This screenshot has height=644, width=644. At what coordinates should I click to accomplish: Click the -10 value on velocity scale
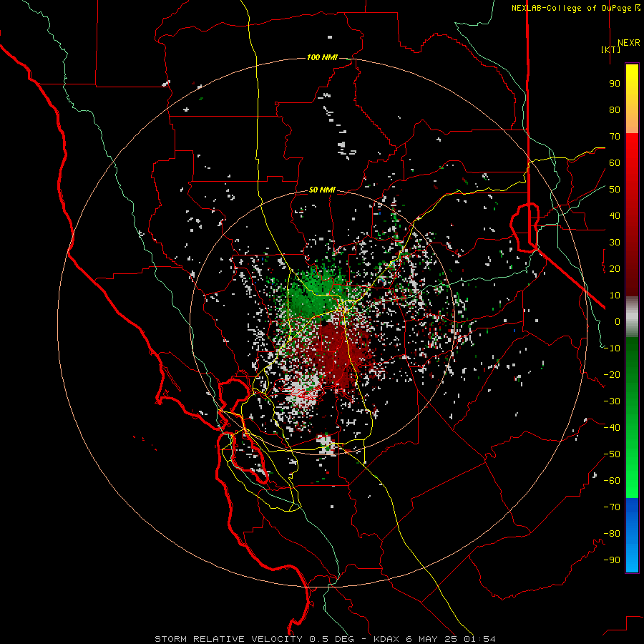pyautogui.click(x=612, y=348)
